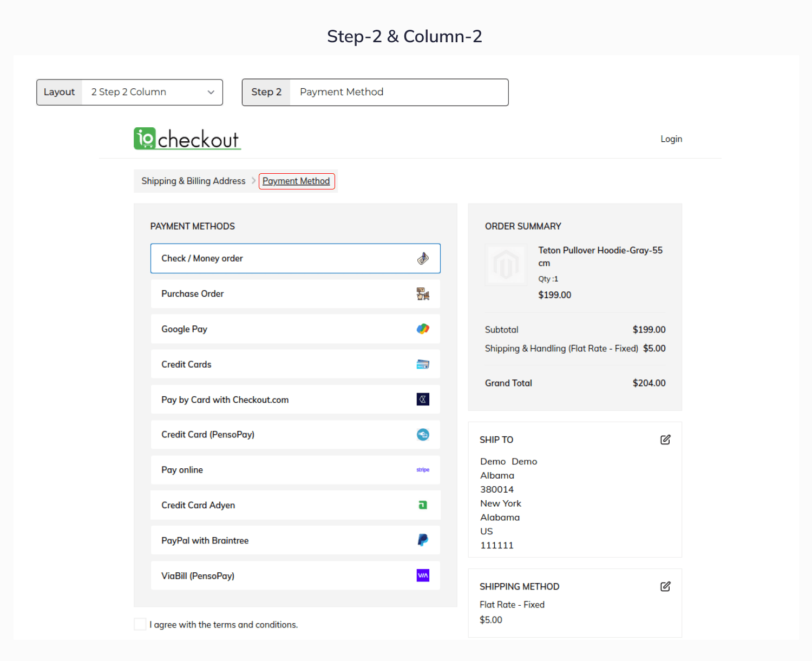Edit the Shipping Method section
Viewport: 812px width, 661px height.
pyautogui.click(x=665, y=586)
